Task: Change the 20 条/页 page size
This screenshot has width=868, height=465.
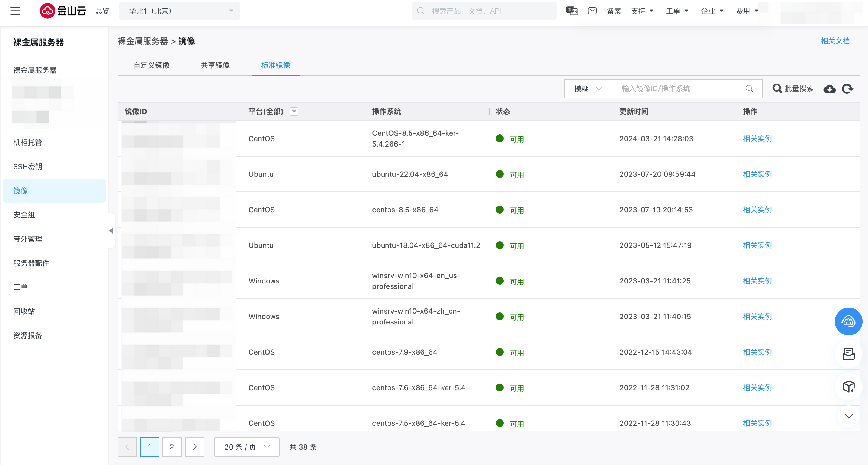Action: (247, 447)
